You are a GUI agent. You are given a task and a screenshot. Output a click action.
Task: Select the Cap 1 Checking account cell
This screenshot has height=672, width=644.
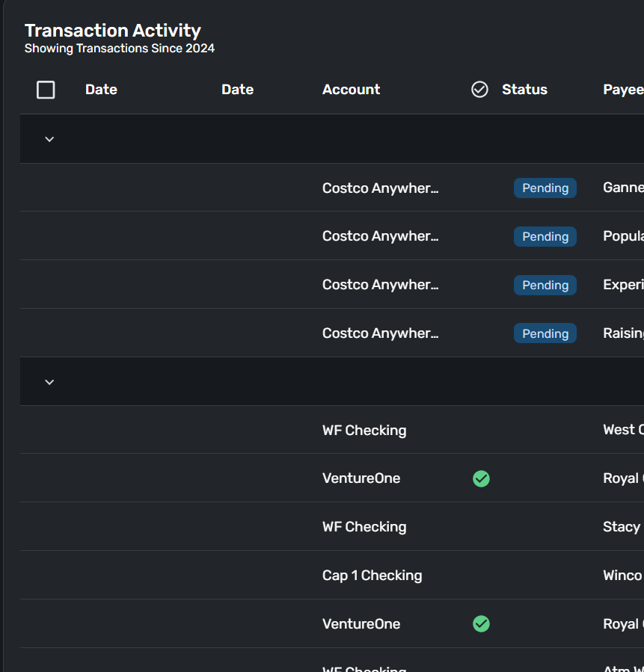[372, 576]
